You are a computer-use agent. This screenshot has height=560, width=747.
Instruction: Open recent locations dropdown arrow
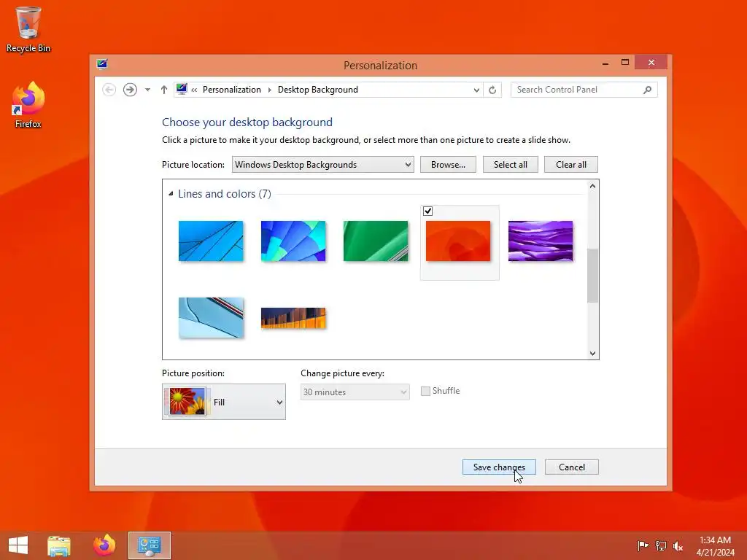(x=147, y=90)
